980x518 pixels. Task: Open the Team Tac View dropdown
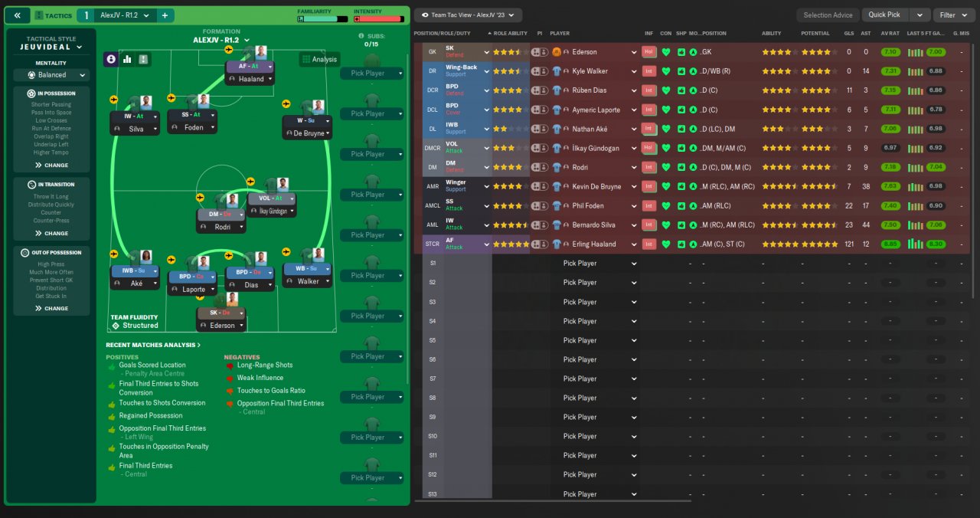click(x=468, y=15)
